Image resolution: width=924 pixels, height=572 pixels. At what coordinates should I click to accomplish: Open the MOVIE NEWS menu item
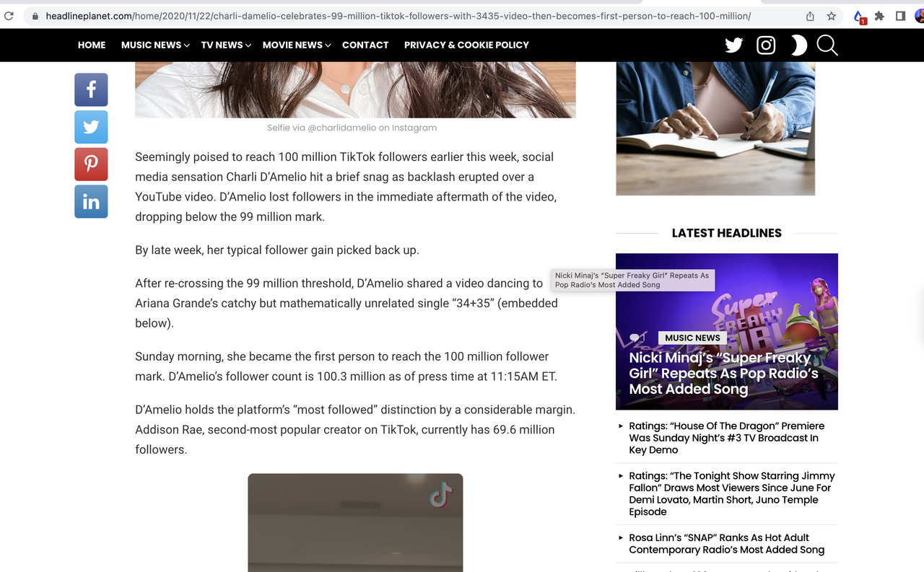[292, 45]
